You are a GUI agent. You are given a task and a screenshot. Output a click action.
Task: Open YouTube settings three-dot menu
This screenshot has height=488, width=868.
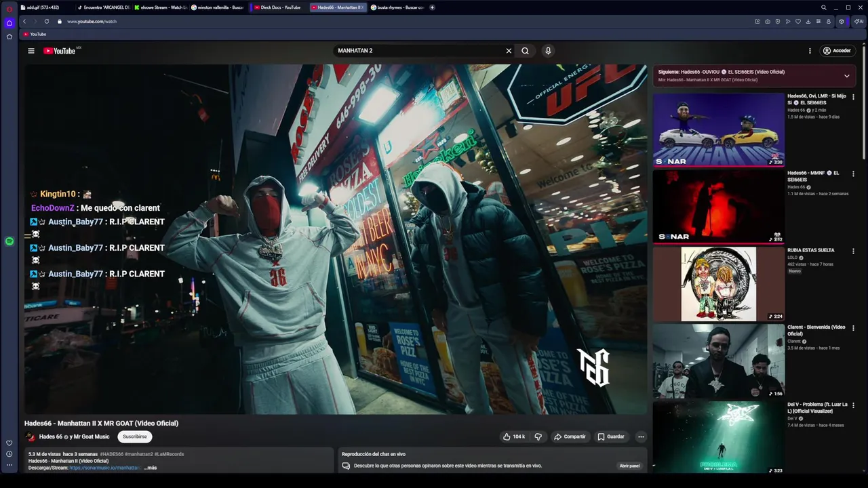coord(810,51)
